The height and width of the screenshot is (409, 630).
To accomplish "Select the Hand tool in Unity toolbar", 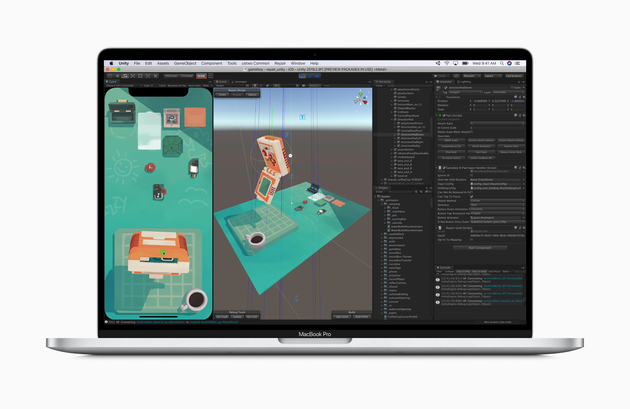I will pyautogui.click(x=108, y=75).
